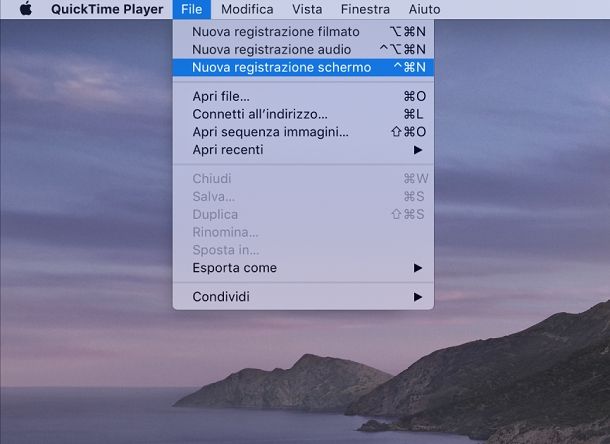The image size is (610, 444).
Task: Open the Modifica menu
Action: (247, 9)
